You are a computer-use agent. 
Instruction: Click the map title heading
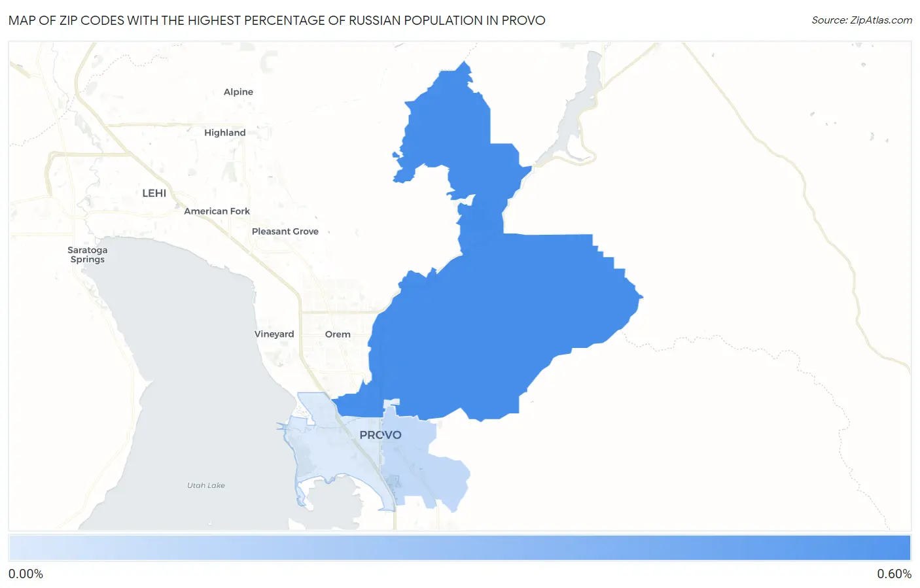pos(277,20)
